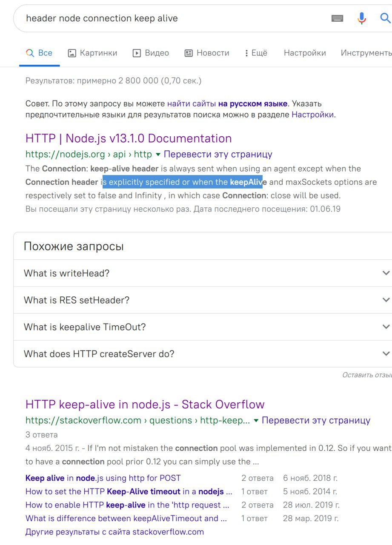Start voice search with microphone icon

(x=362, y=18)
